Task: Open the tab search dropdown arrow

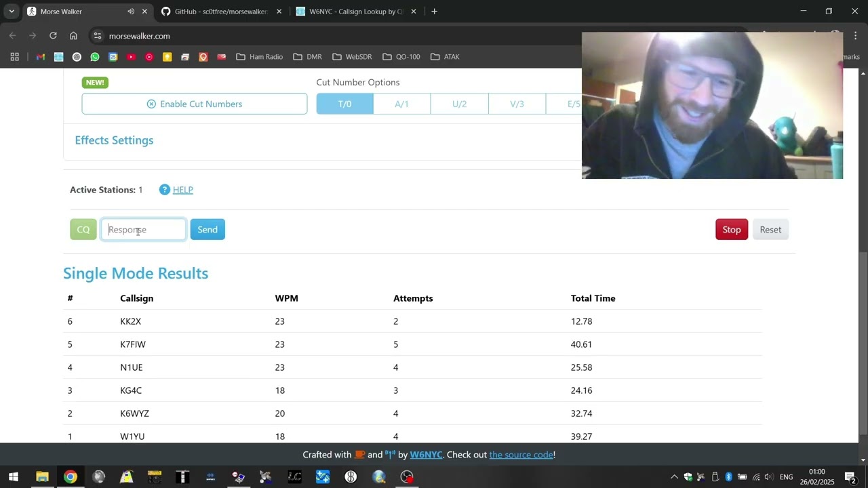Action: pos(11,12)
